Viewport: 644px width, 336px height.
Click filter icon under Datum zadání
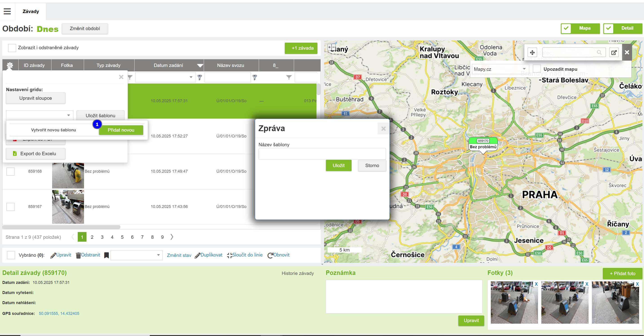point(199,77)
